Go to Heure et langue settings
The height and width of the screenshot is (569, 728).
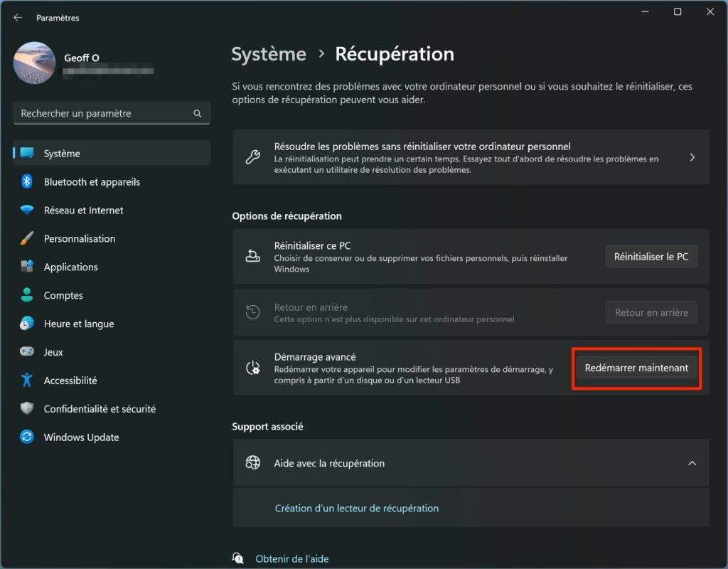click(79, 324)
